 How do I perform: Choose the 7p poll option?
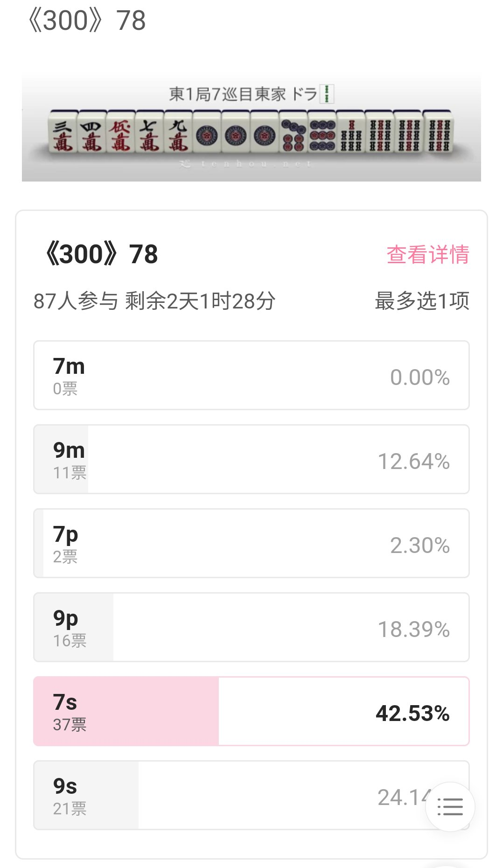251,543
